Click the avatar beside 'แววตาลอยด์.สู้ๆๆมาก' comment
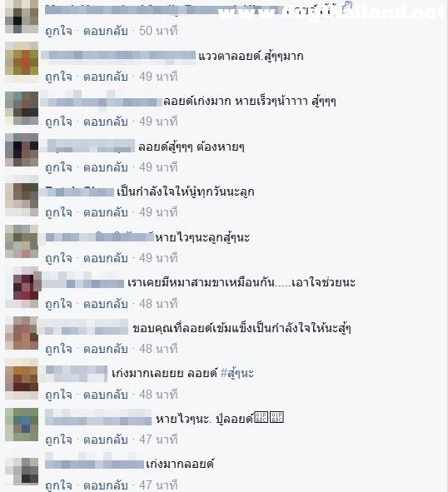 22,58
